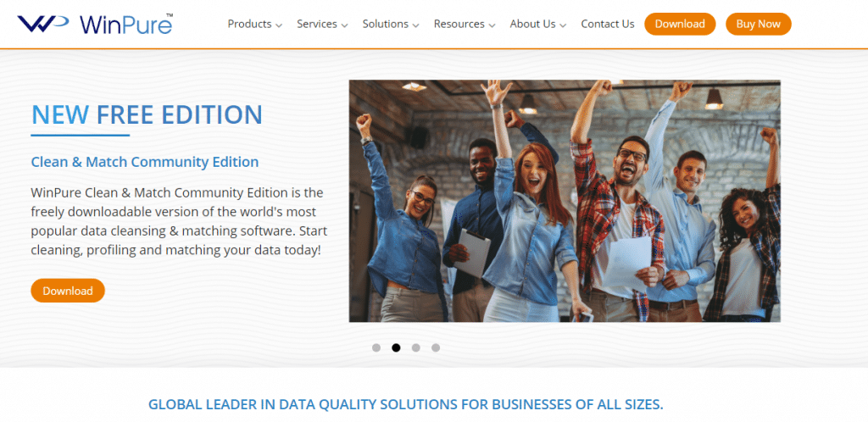The height and width of the screenshot is (422, 868).
Task: Go to the Contact Us page
Action: (x=607, y=24)
